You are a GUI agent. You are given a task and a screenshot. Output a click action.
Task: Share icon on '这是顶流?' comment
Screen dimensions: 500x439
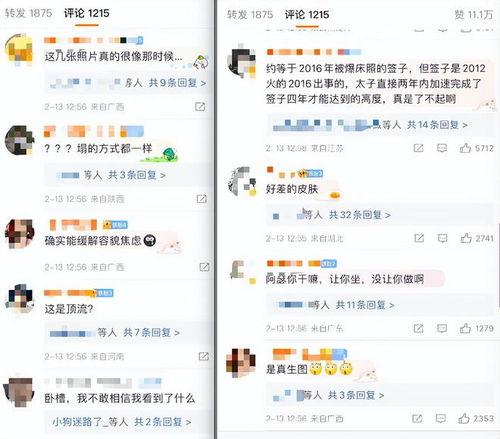pyautogui.click(x=204, y=356)
